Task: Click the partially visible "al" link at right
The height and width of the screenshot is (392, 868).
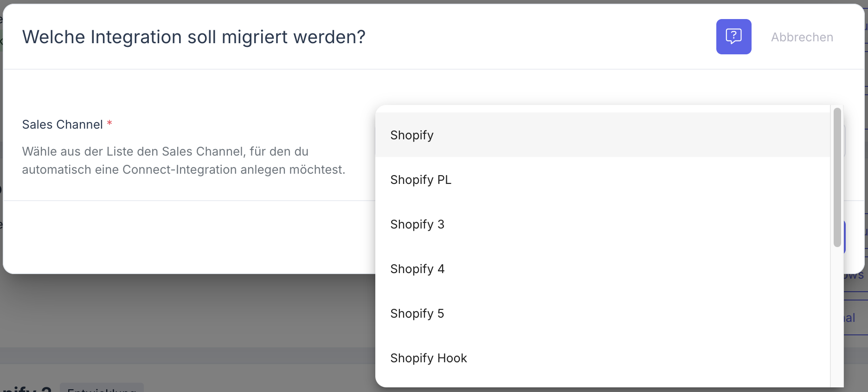Action: pos(850,318)
